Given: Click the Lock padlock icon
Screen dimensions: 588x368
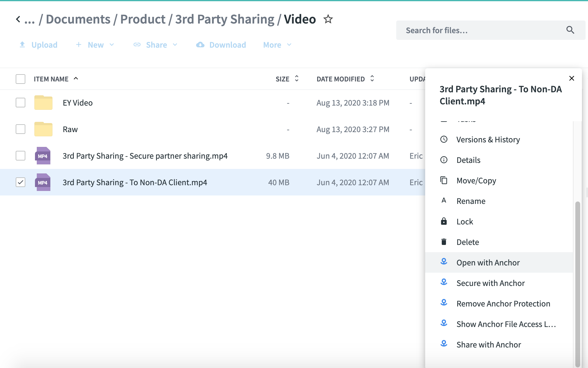Looking at the screenshot, I should point(444,221).
